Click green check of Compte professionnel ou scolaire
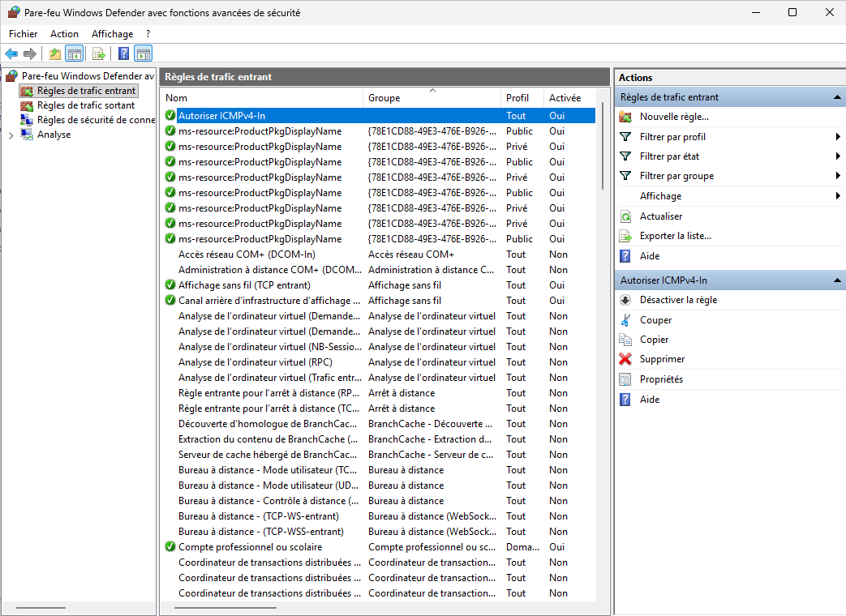846x616 pixels. [x=170, y=546]
